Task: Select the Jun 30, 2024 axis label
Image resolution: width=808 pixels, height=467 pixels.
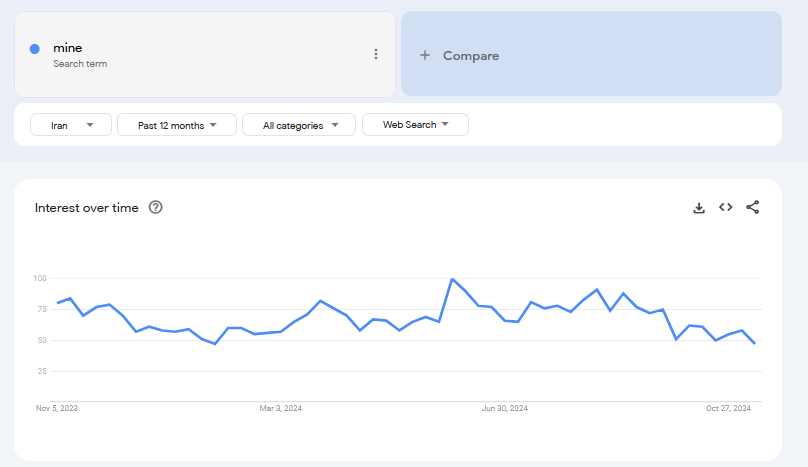Action: tap(504, 408)
